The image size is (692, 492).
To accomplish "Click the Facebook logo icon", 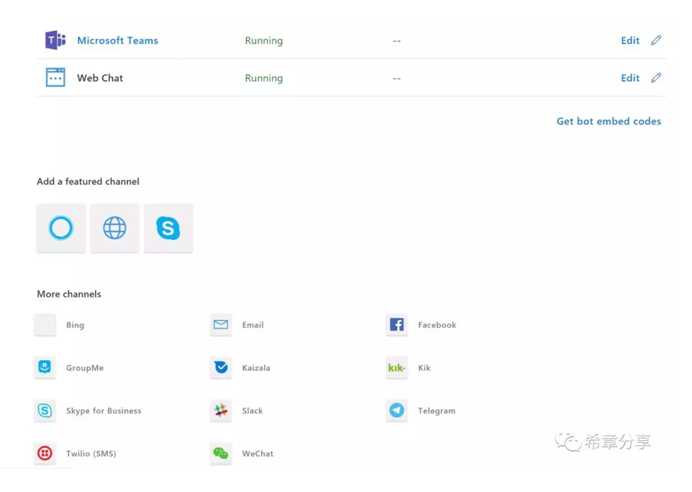I will (x=397, y=325).
